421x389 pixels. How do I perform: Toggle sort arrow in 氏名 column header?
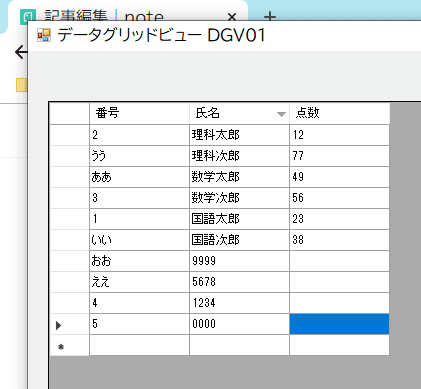[x=281, y=114]
